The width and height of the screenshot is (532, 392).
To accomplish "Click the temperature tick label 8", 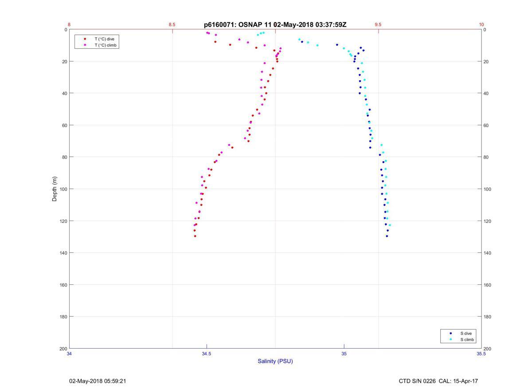I will pyautogui.click(x=69, y=25).
